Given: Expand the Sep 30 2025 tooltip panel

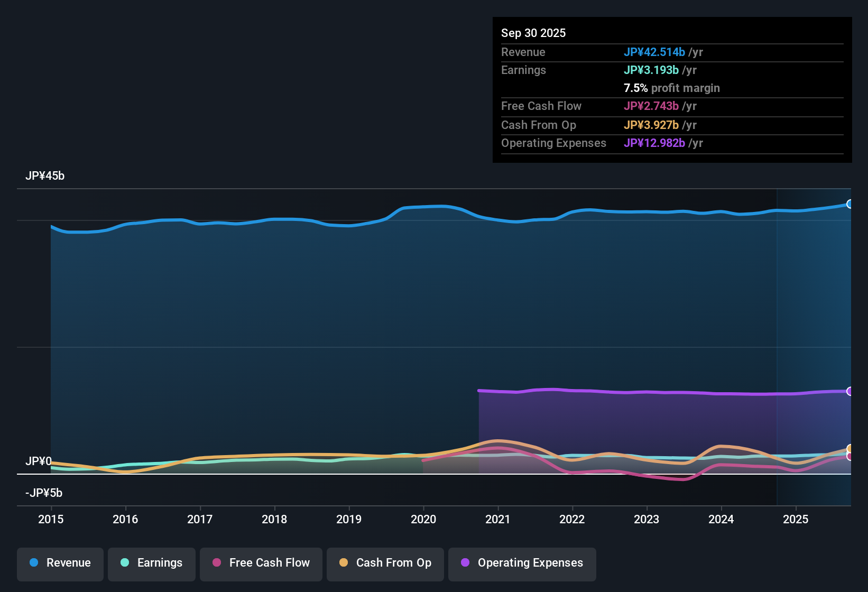Looking at the screenshot, I should coord(533,33).
